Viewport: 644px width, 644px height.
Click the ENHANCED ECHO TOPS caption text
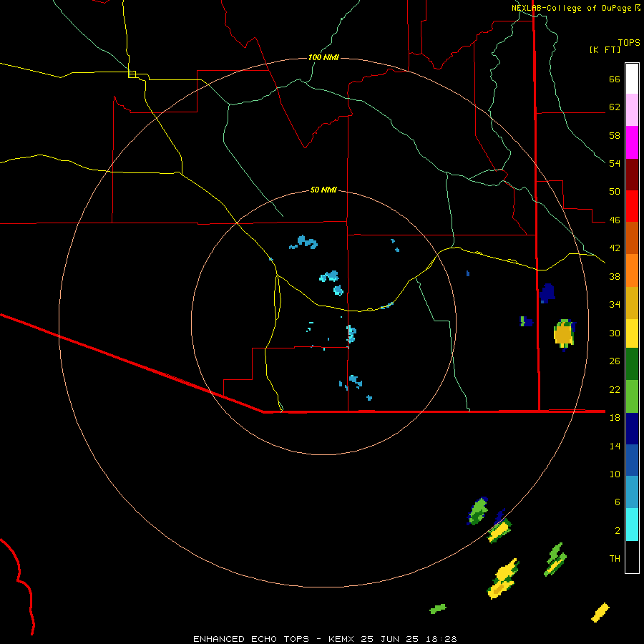click(x=251, y=639)
